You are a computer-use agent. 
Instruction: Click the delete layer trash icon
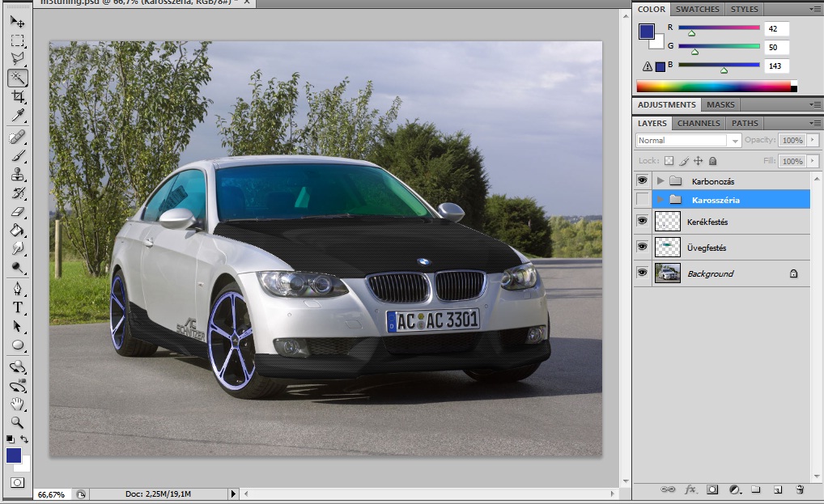(800, 489)
